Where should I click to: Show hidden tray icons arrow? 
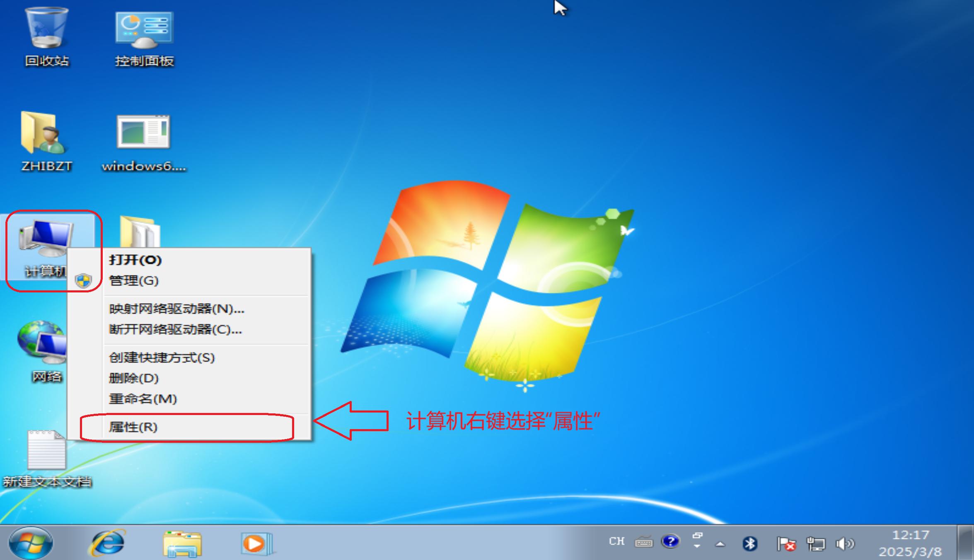point(720,544)
